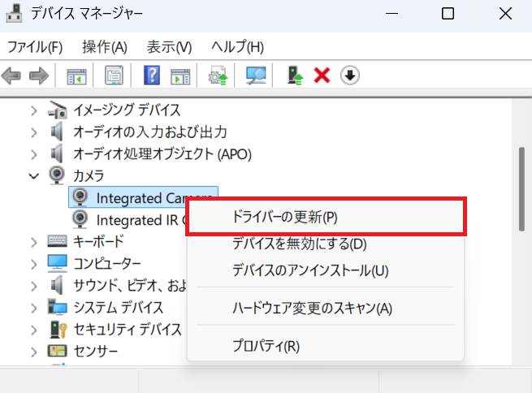532x393 pixels.
Task: Minimize the デバイス マネージャー window
Action: pos(391,14)
